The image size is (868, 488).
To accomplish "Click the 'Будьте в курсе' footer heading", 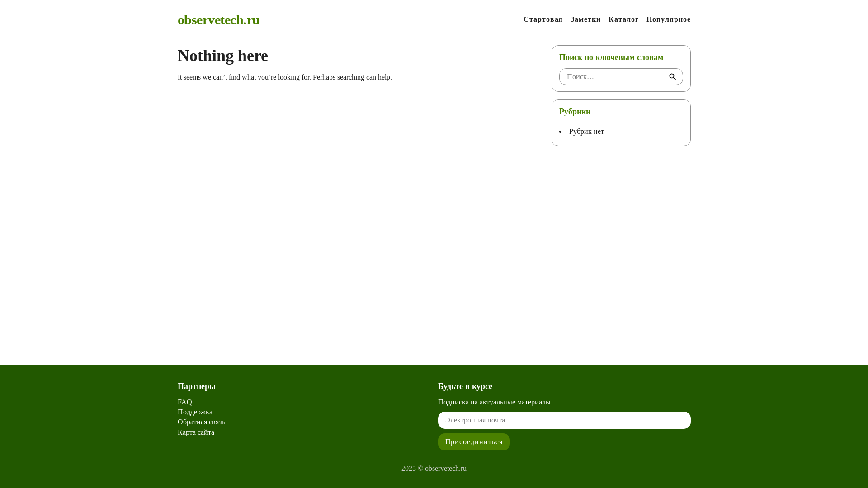I will coord(465,386).
